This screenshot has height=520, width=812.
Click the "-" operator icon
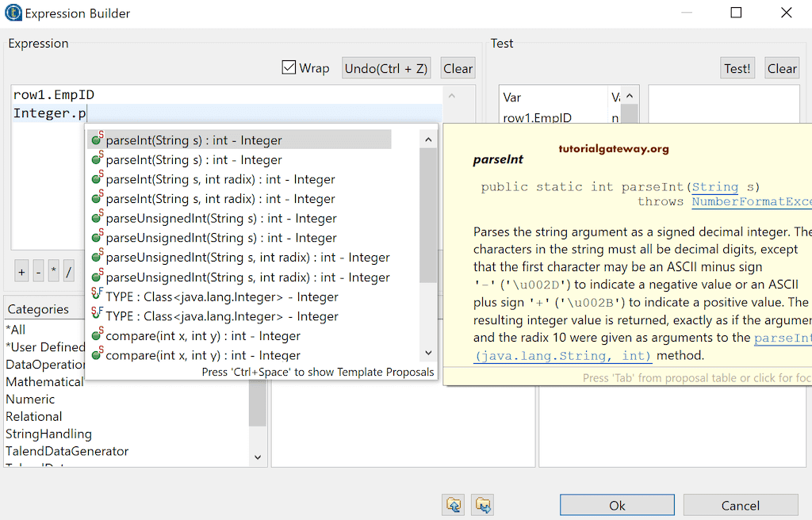38,271
